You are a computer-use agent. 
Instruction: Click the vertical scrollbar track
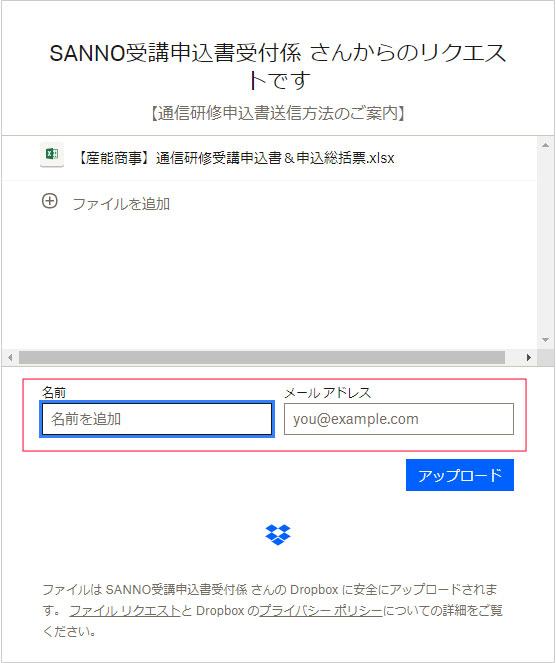tap(545, 243)
